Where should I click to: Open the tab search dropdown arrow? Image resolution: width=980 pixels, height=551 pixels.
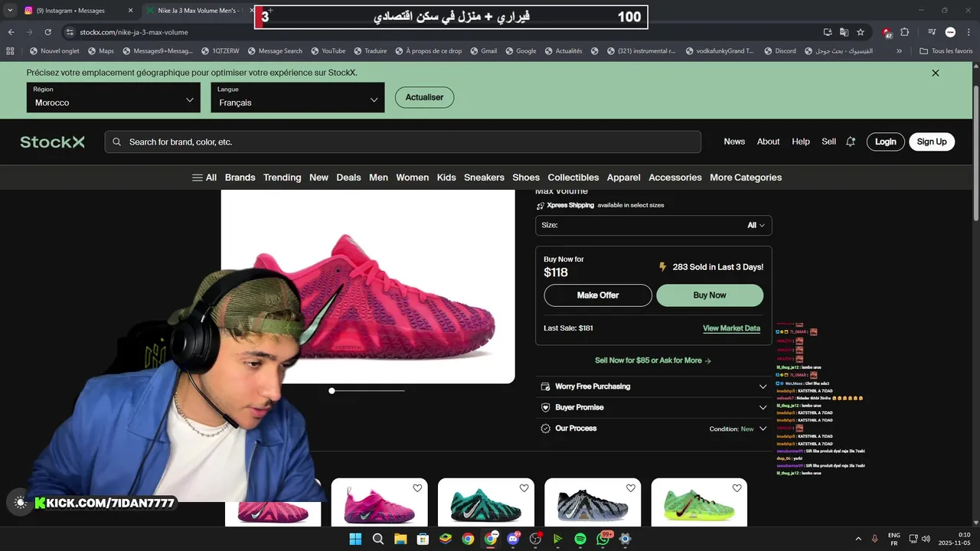point(10,11)
